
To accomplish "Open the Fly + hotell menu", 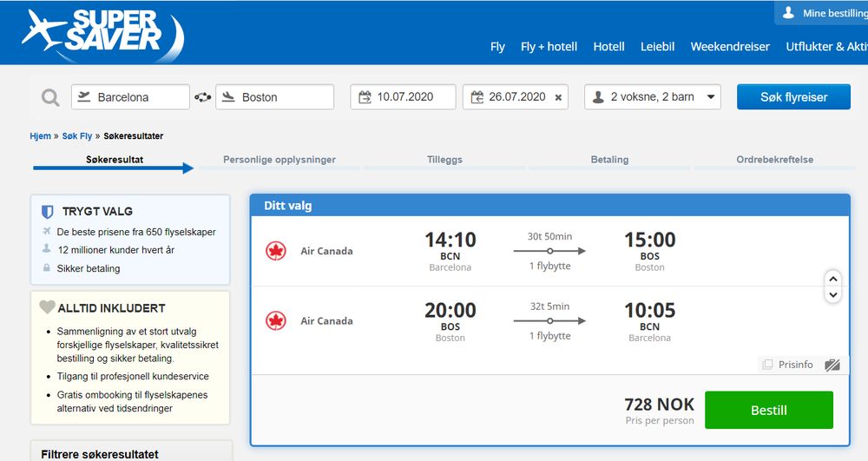I will point(549,47).
